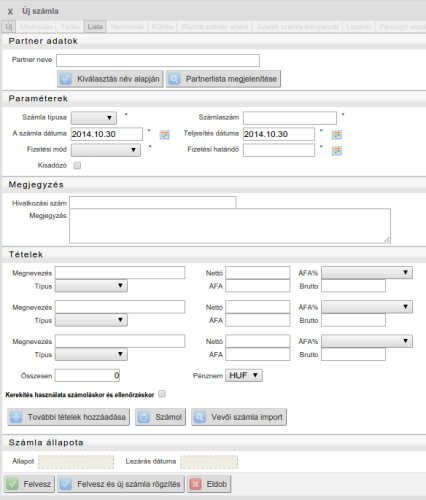
Task: Expand the Fizetési mód dropdown
Action: (106, 150)
